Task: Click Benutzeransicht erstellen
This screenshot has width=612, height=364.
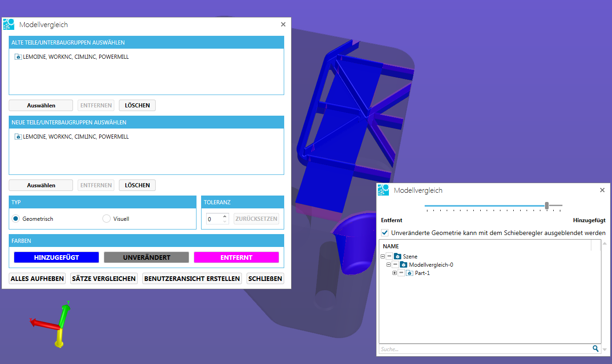Action: pyautogui.click(x=192, y=279)
